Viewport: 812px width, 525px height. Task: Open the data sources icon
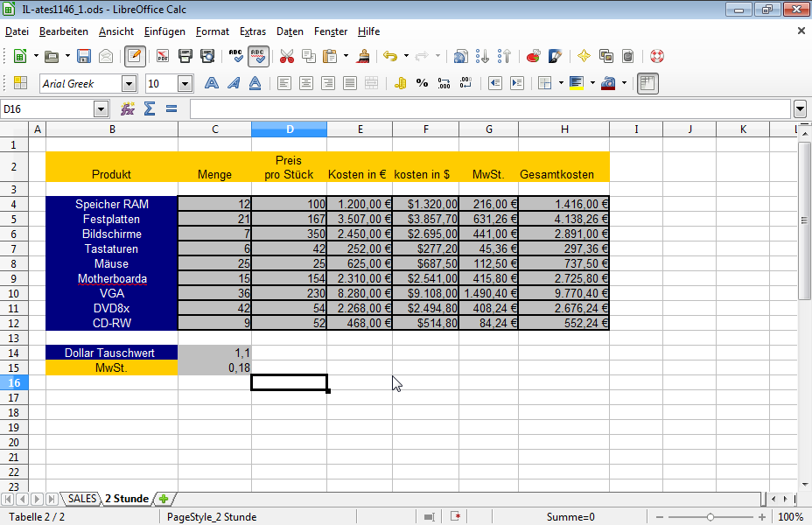pyautogui.click(x=627, y=56)
